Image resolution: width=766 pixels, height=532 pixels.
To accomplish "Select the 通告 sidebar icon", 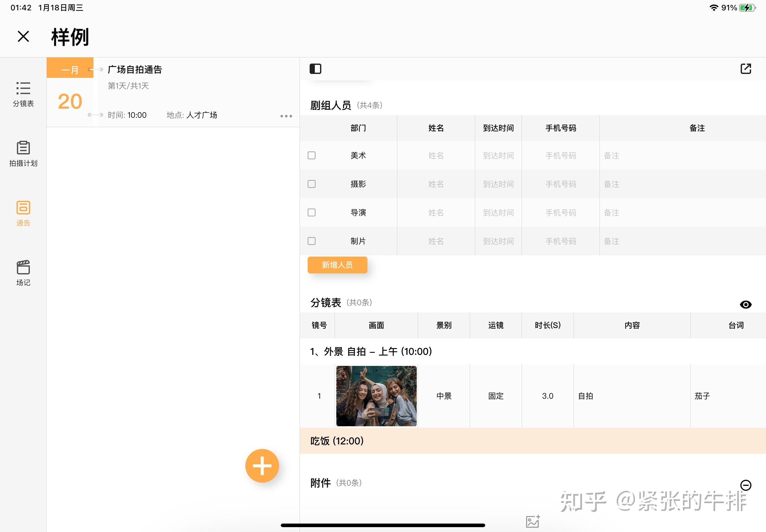I will (x=23, y=214).
